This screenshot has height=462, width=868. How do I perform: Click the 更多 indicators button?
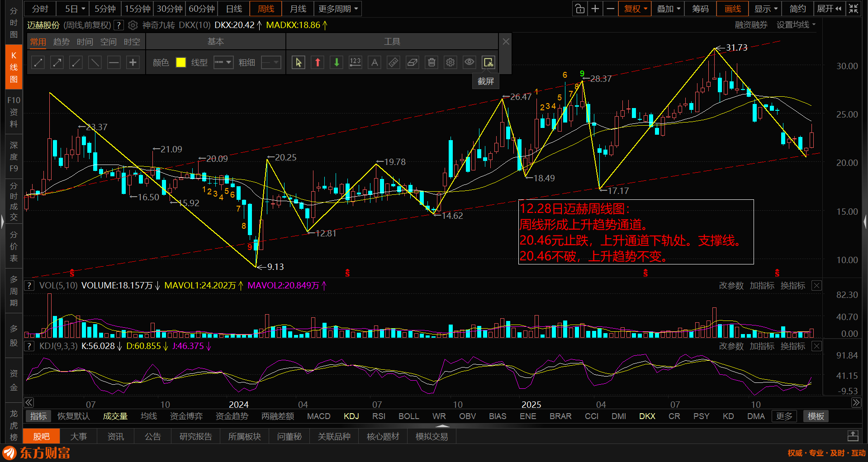pyautogui.click(x=784, y=416)
